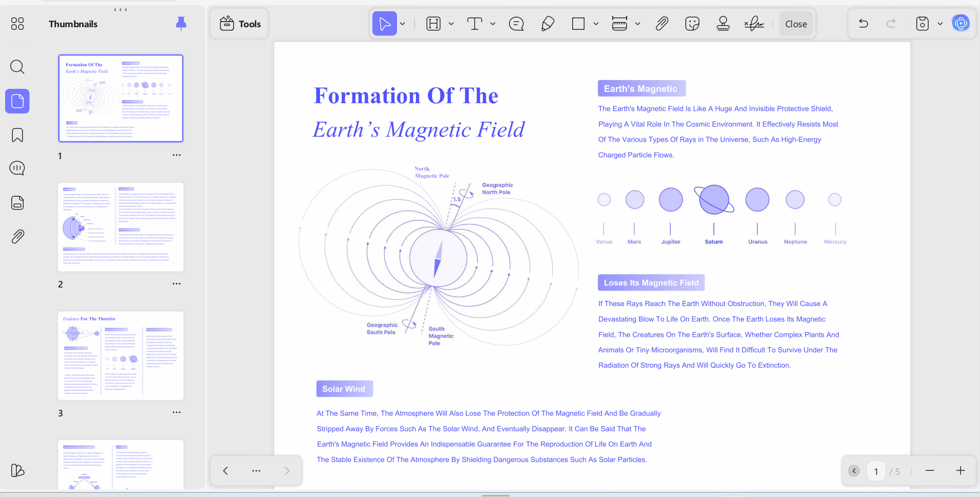
Task: Open the comments panel icon
Action: (x=17, y=168)
